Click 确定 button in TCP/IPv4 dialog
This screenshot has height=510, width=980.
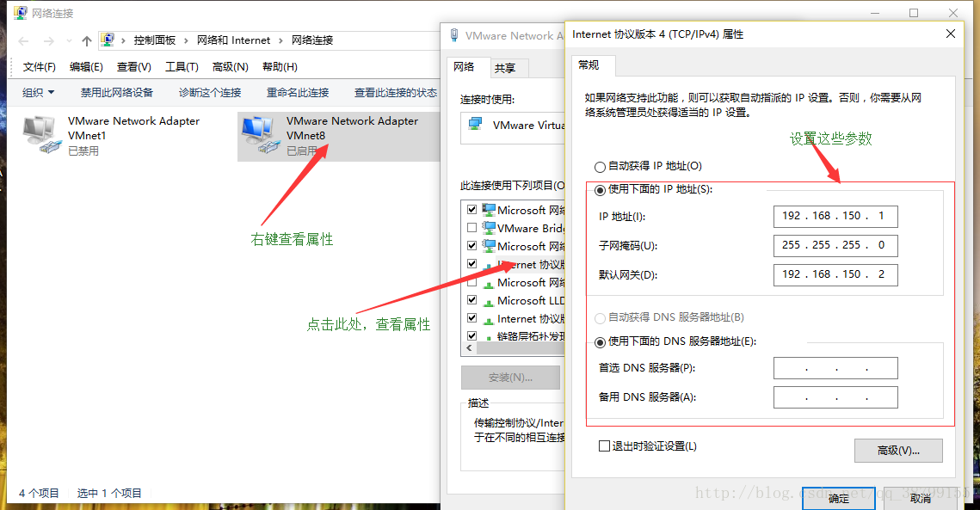(x=839, y=499)
